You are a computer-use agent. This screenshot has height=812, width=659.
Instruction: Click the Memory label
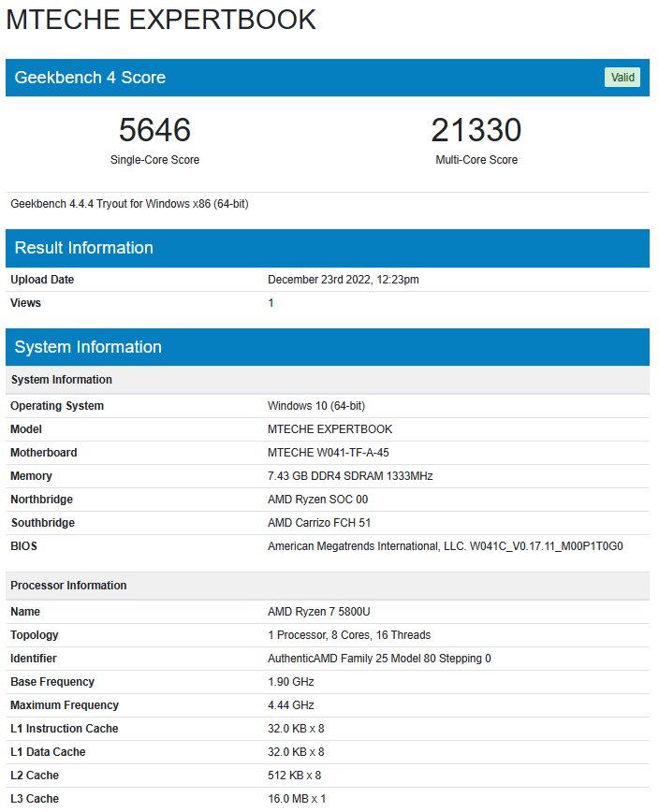(31, 476)
